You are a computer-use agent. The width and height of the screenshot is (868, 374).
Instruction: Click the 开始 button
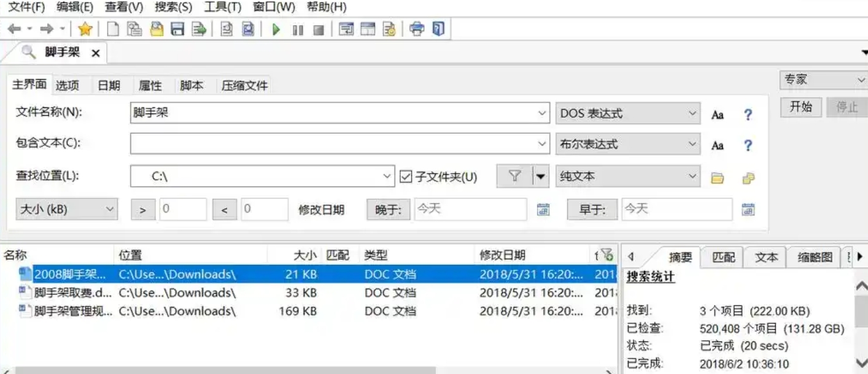802,107
